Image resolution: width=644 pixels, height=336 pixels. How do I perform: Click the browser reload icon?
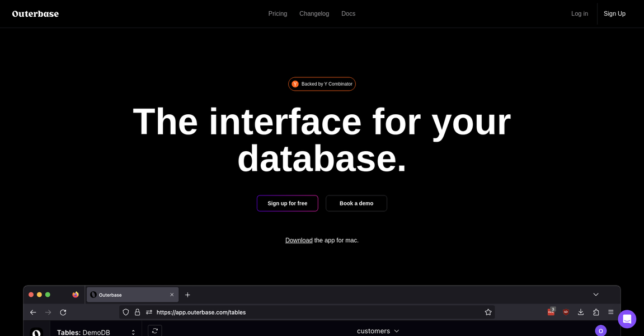coord(63,312)
